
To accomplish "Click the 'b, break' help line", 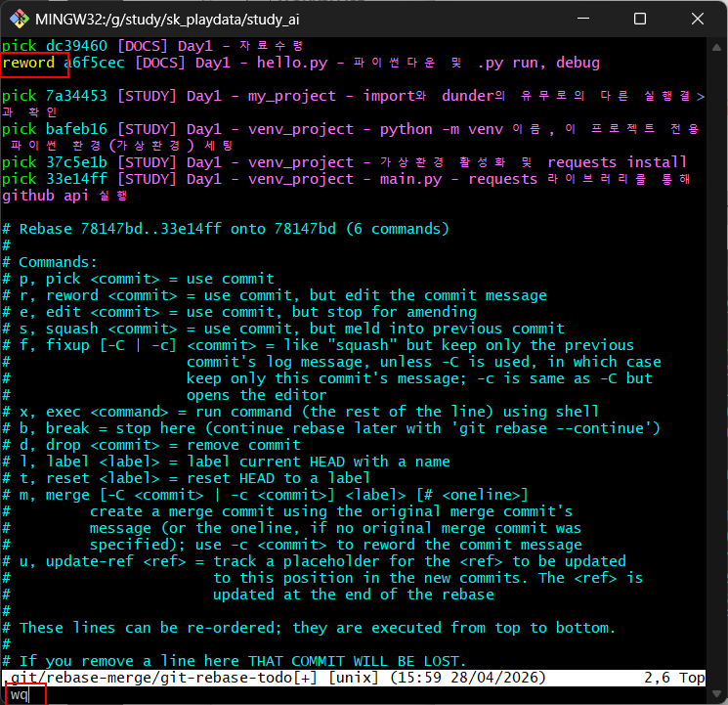I will point(331,428).
